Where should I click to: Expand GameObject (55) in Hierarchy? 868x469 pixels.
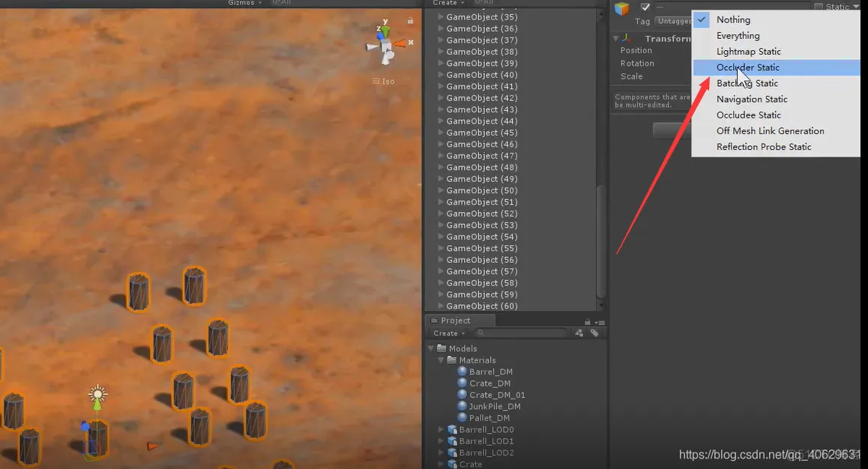pyautogui.click(x=441, y=248)
